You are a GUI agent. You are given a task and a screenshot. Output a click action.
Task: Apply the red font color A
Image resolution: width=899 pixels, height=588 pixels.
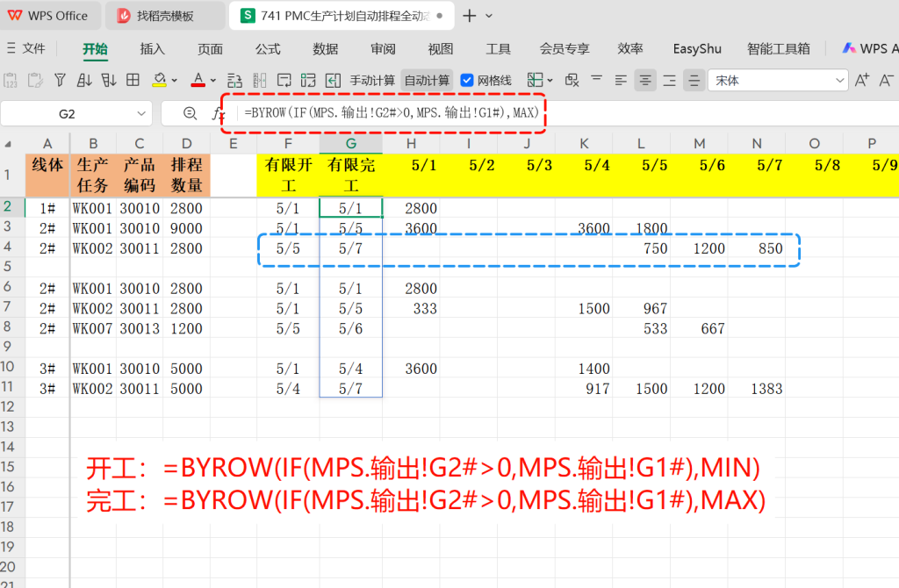(x=198, y=80)
